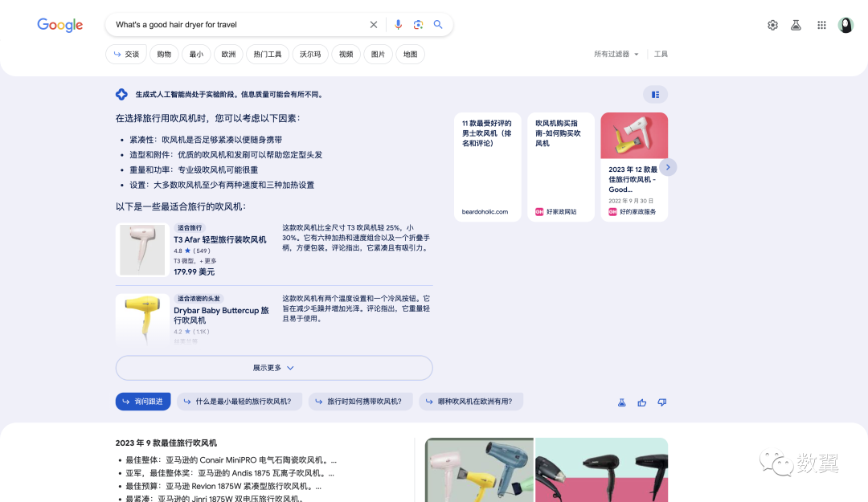Screen dimensions: 868x502
Task: Open the settings gear icon
Action: click(x=773, y=25)
